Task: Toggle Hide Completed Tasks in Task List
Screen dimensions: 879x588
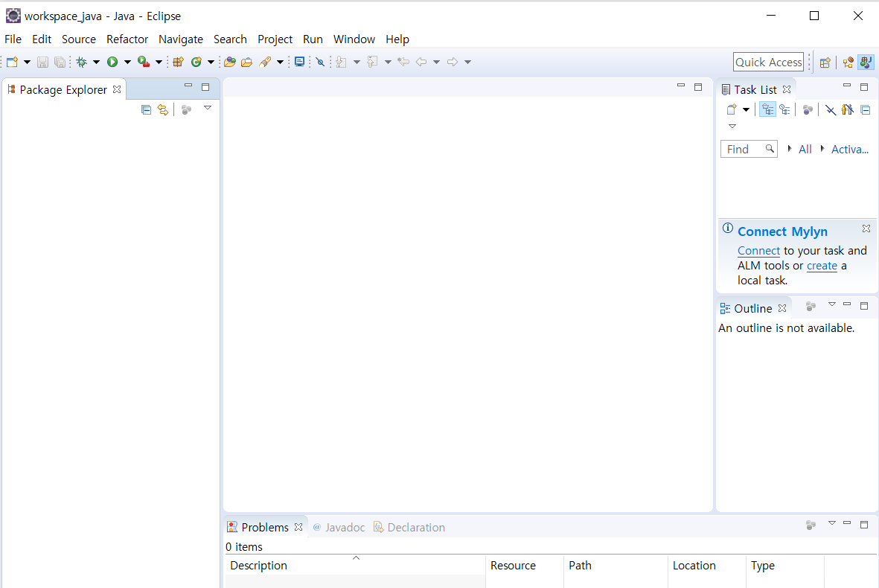Action: [830, 110]
